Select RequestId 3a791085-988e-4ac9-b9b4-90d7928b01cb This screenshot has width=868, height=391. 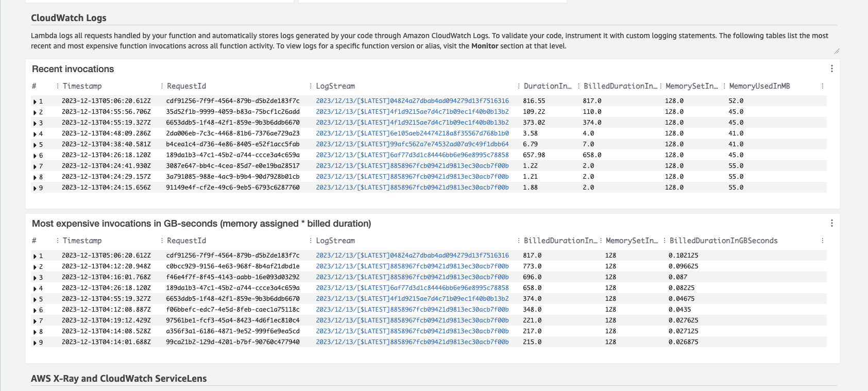click(x=233, y=177)
